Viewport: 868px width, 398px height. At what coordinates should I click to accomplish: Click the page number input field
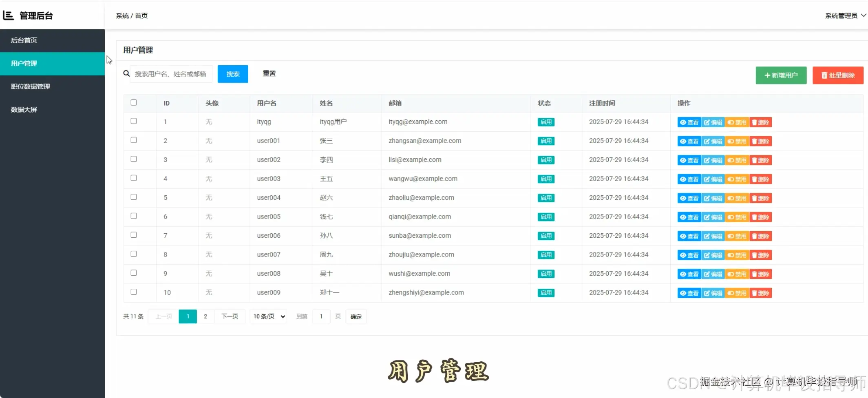tap(321, 316)
